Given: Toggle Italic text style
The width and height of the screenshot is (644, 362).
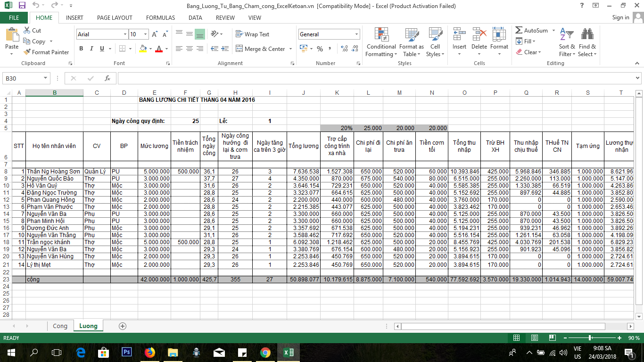Looking at the screenshot, I should pyautogui.click(x=91, y=49).
